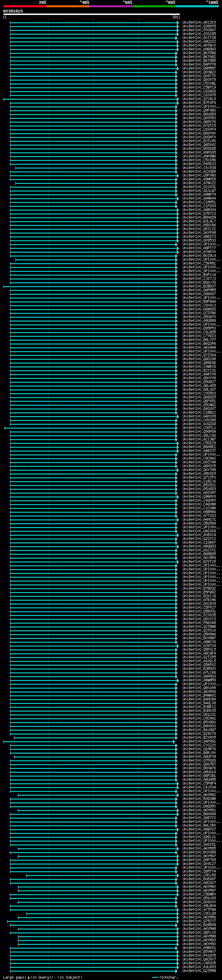The image size is (222, 980).
Task: Select hit label UniRef100_C1BZJ6
Action: click(x=199, y=481)
